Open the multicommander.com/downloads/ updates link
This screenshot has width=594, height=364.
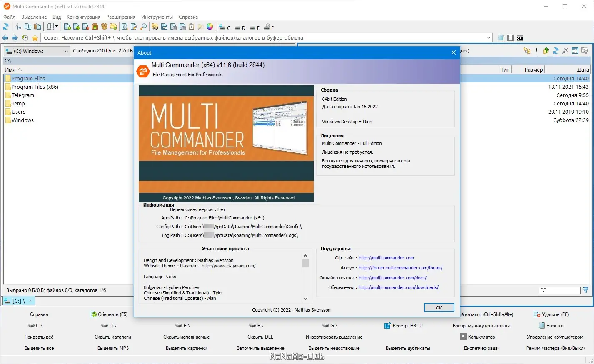point(398,287)
